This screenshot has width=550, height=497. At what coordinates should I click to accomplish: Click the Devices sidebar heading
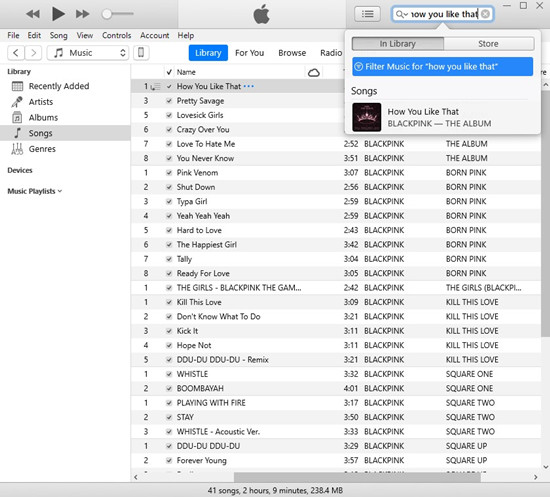tap(20, 170)
